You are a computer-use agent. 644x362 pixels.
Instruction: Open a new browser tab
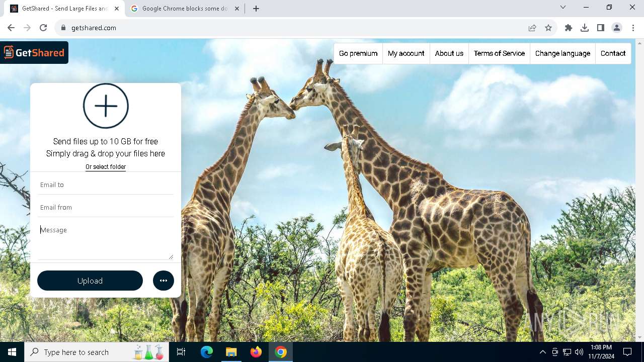pyautogui.click(x=256, y=9)
